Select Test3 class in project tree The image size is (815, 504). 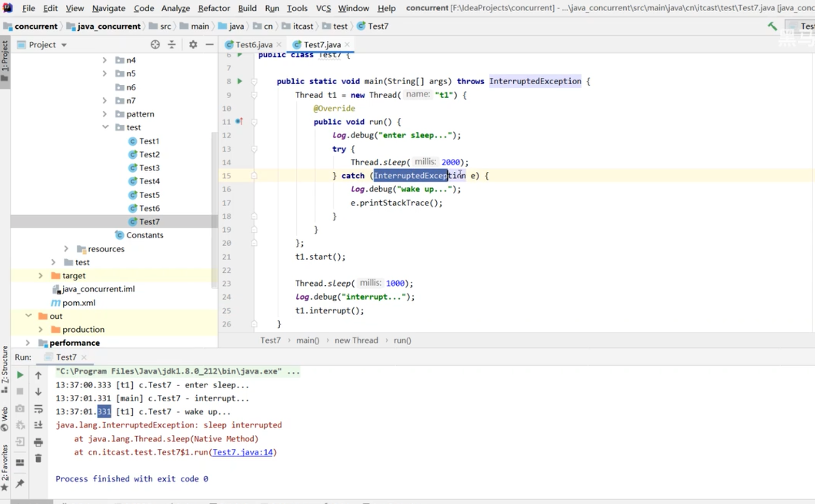click(x=149, y=168)
